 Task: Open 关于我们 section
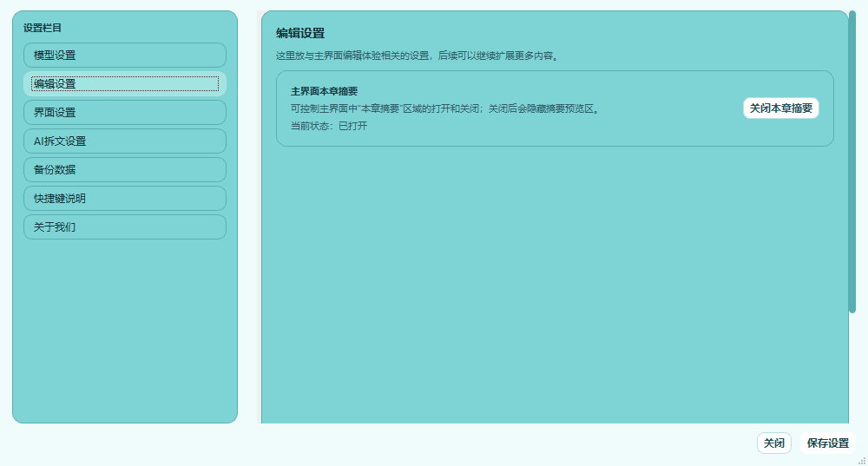point(124,226)
